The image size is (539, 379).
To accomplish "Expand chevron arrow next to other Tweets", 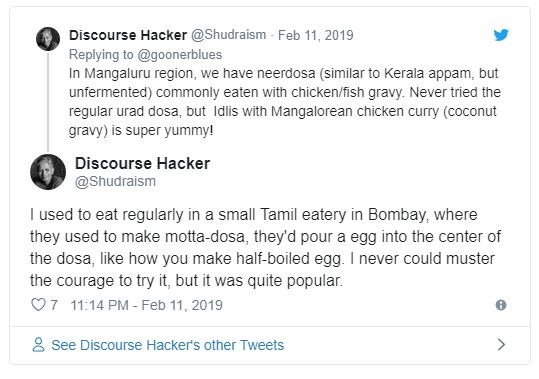I will point(501,344).
